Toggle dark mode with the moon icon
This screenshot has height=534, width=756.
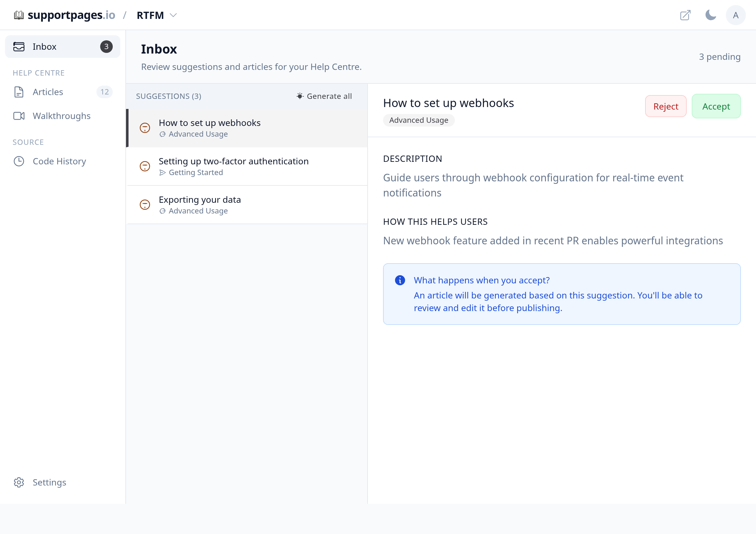(711, 15)
